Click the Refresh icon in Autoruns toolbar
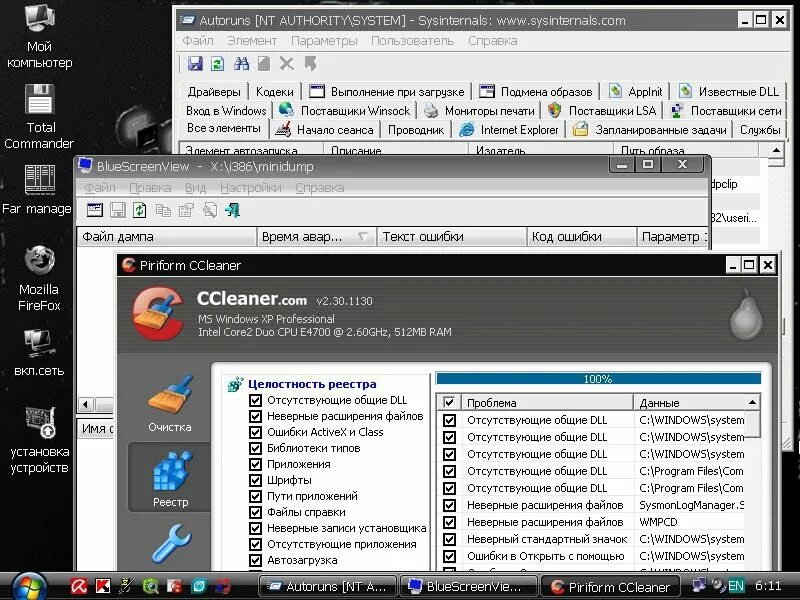Screen dimensions: 800x600 click(x=217, y=64)
